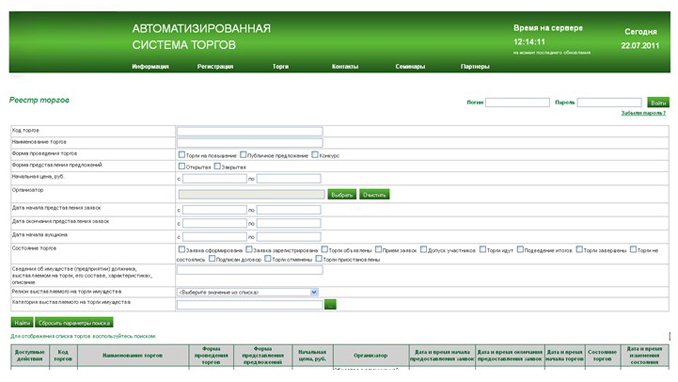Click Дата начала аукциона 'с' field
The image size is (678, 382).
pyautogui.click(x=214, y=237)
